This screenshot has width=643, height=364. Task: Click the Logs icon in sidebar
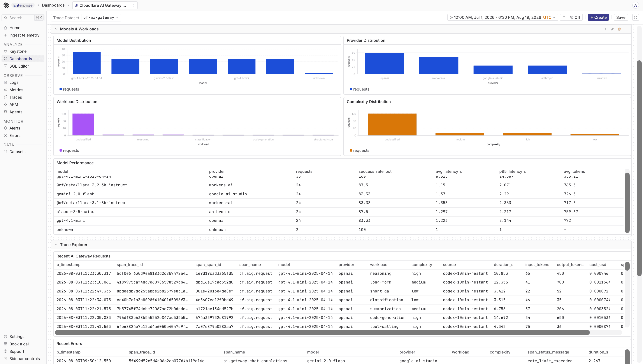pos(5,82)
